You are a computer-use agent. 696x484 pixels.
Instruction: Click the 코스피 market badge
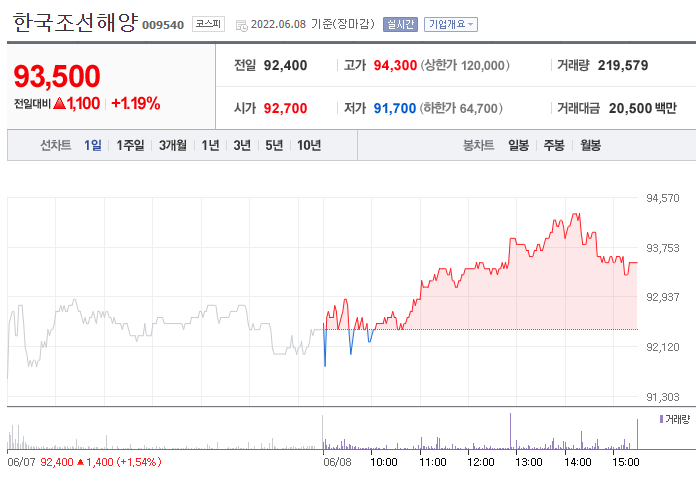208,24
